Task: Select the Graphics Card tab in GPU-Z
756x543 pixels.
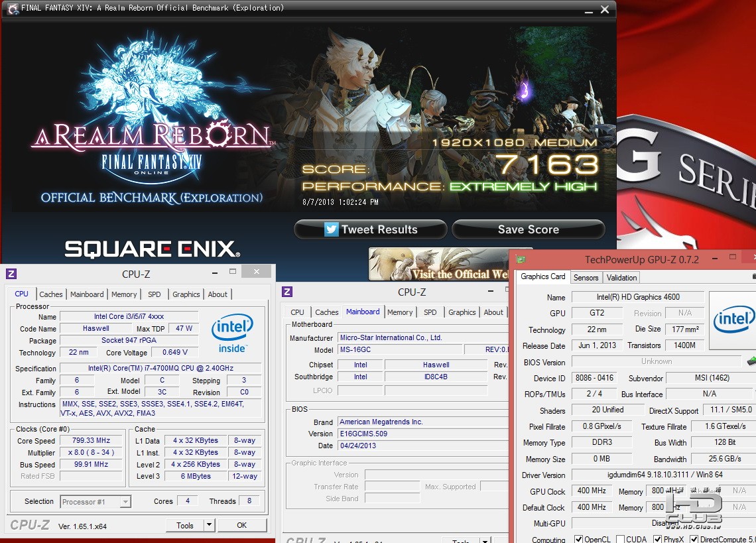Action: pos(543,276)
